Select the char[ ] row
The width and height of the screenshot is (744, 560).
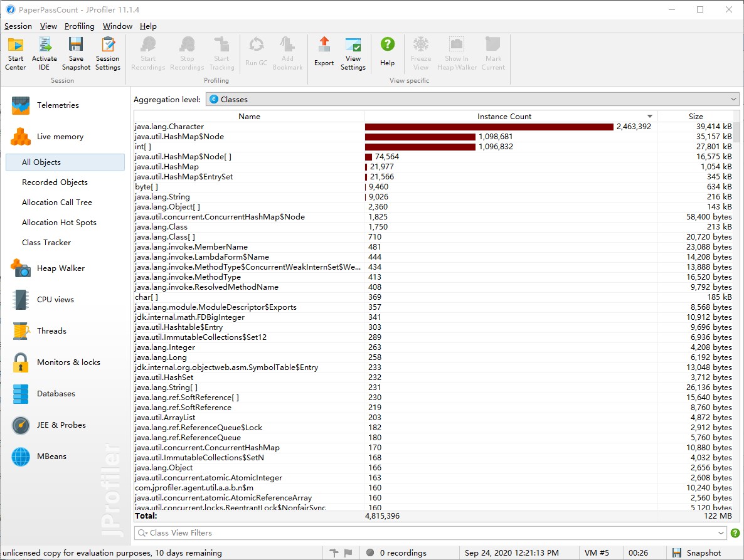(x=433, y=297)
